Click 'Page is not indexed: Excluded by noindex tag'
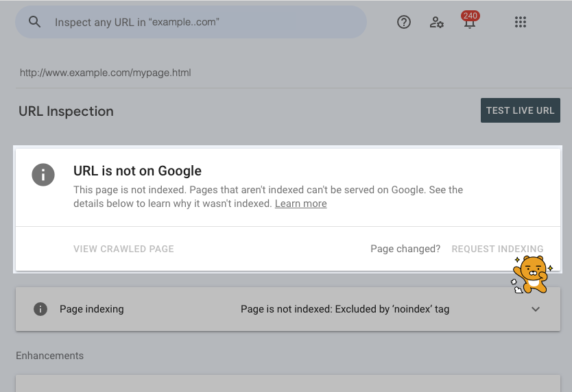The image size is (572, 392). [x=345, y=309]
